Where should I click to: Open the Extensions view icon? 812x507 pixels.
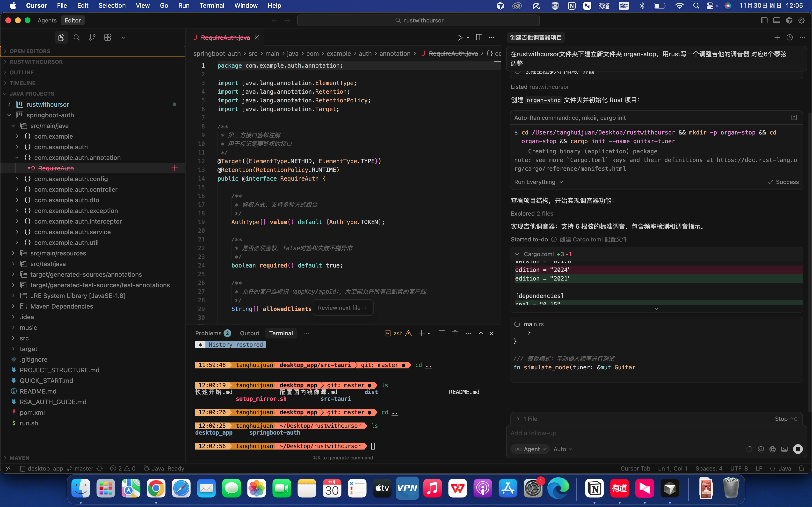108,38
